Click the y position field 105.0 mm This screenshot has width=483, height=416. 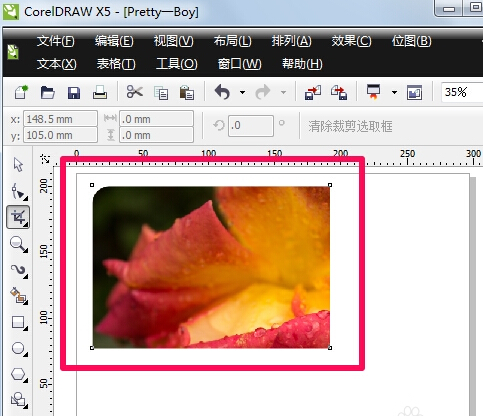pyautogui.click(x=60, y=135)
